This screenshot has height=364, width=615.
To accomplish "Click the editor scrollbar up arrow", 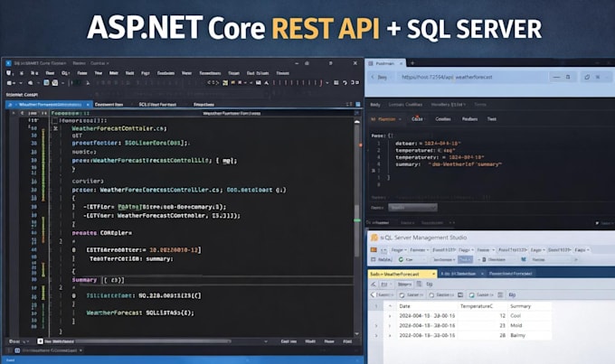I will pos(356,122).
